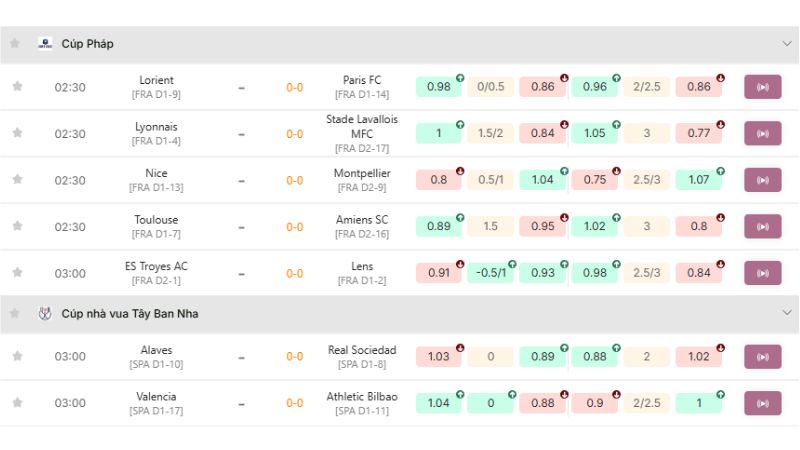Star the Nice vs Montpellier match
The height and width of the screenshot is (450, 800).
click(17, 180)
